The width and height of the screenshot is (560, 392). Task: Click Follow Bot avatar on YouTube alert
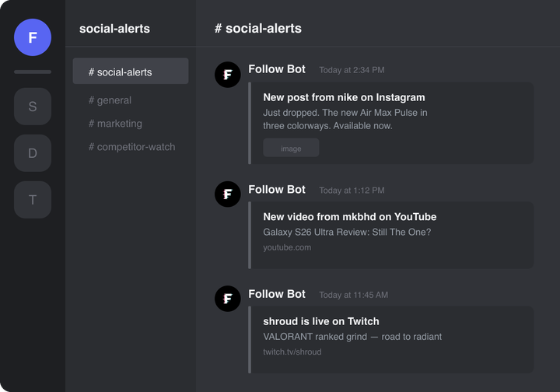228,194
